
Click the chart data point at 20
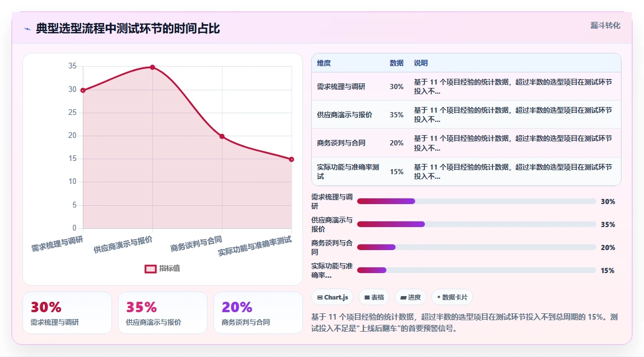tap(222, 136)
